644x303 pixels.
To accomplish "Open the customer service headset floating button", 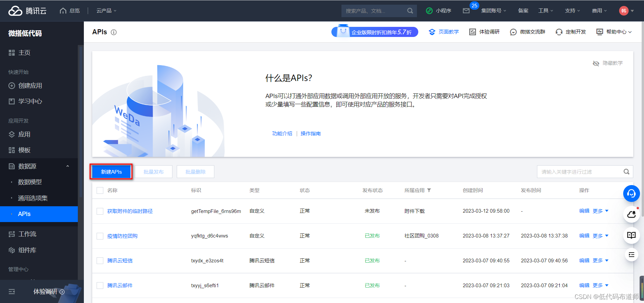I will [x=632, y=193].
